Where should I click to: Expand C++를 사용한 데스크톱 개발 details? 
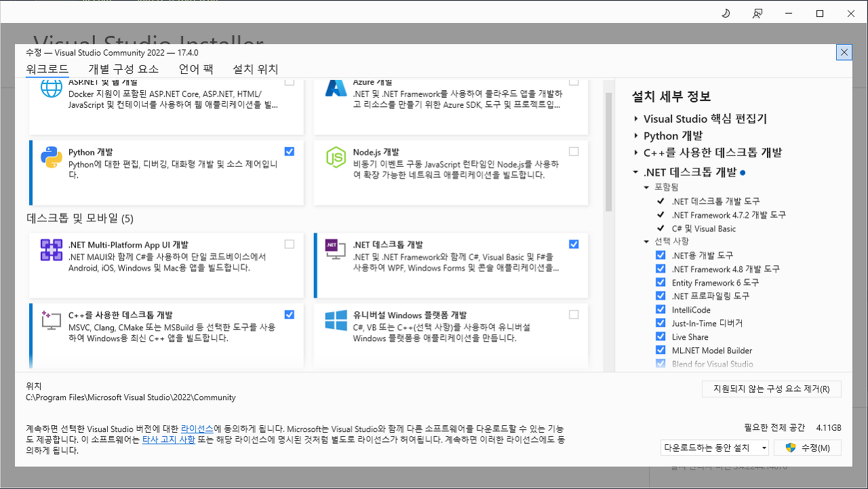tap(636, 153)
